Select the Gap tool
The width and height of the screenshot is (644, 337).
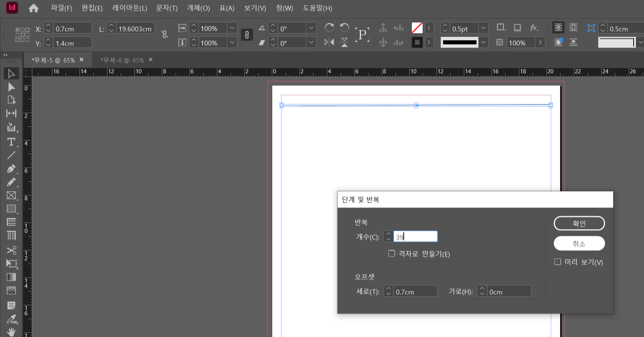(11, 113)
